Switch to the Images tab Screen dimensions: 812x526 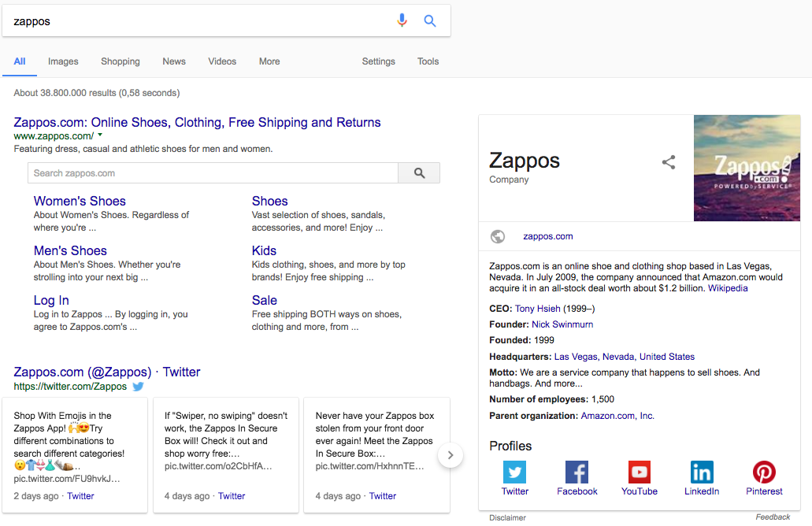tap(63, 61)
